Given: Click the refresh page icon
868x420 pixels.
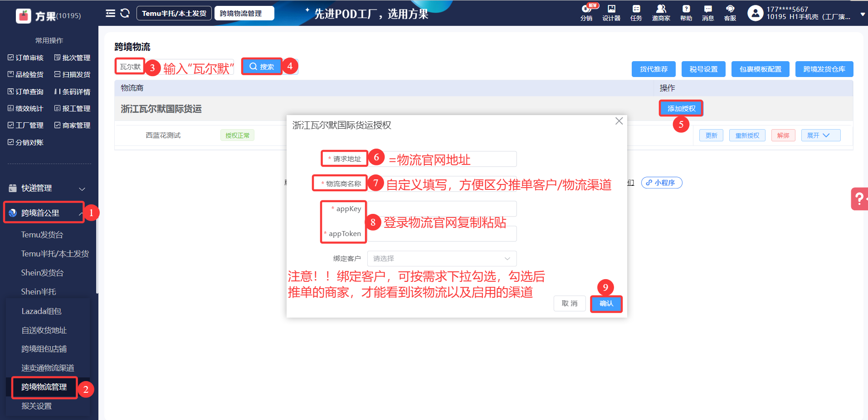Looking at the screenshot, I should pyautogui.click(x=125, y=13).
